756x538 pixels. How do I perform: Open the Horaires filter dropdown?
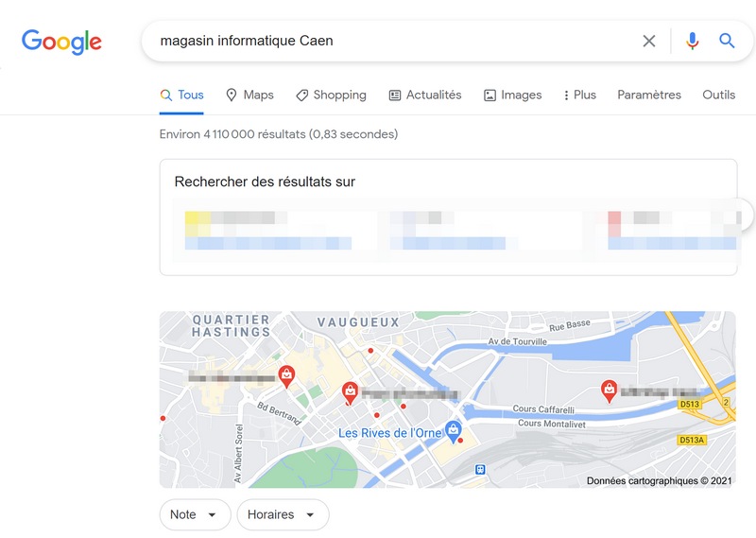pos(283,514)
